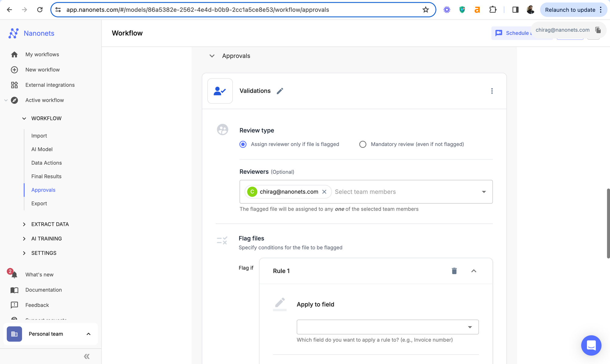Bookmark page with star icon
The width and height of the screenshot is (610, 364).
(x=425, y=10)
